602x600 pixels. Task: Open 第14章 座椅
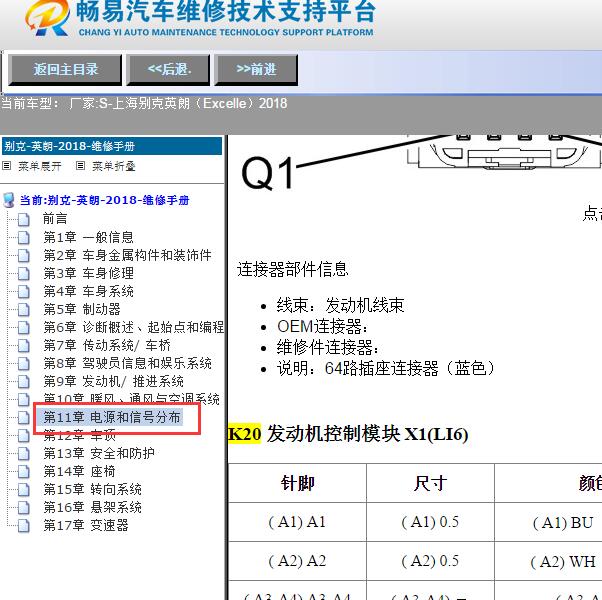(79, 471)
